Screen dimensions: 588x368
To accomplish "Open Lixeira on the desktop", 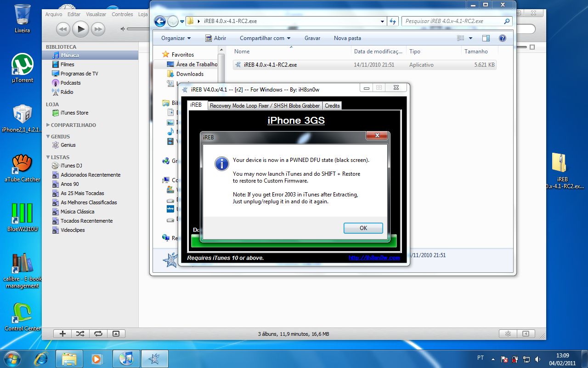I will (22, 18).
